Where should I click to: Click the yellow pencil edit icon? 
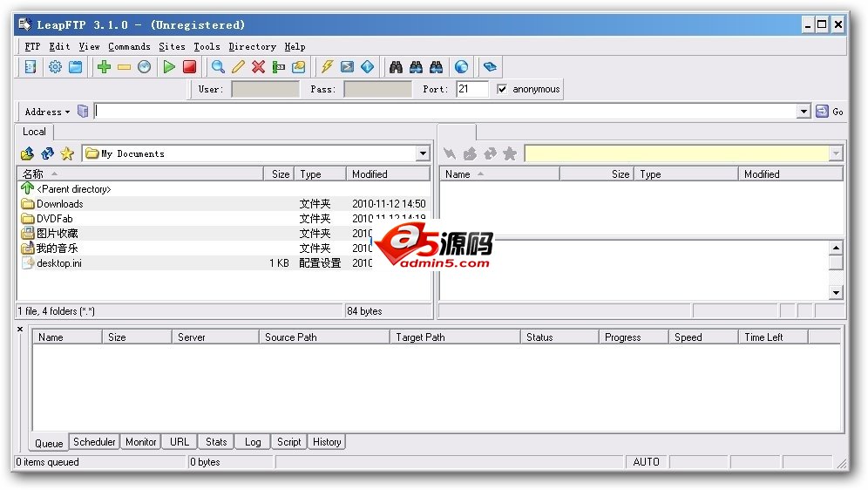(238, 67)
